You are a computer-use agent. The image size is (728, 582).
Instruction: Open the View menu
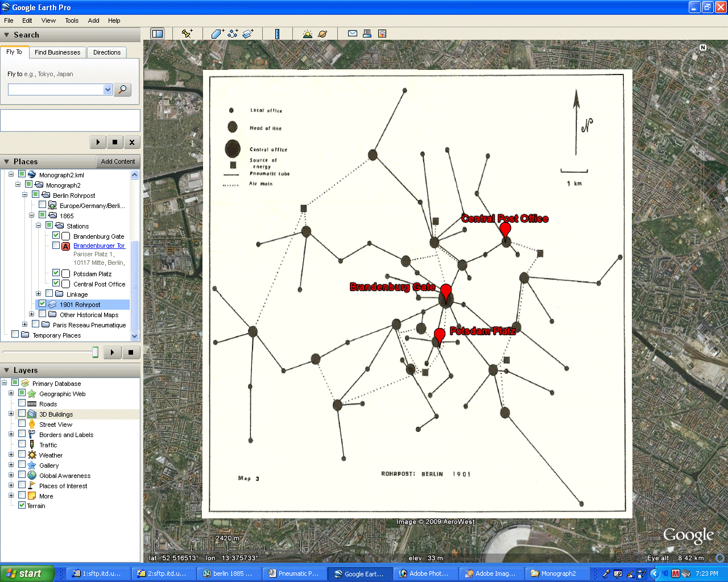[48, 20]
